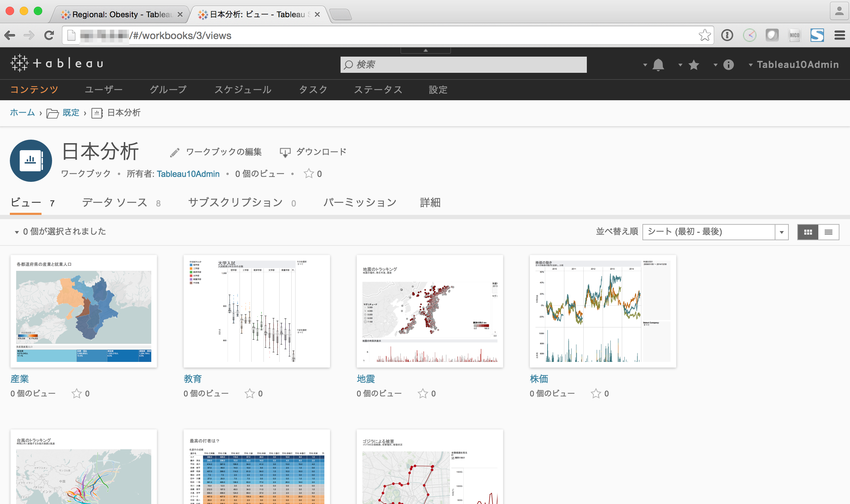
Task: Switch to the データ ソース tab
Action: 114,202
